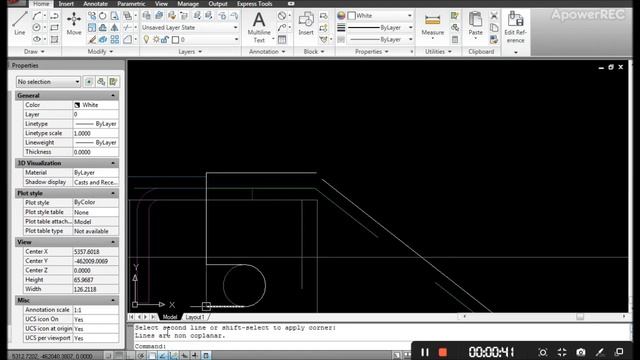Click the Cut icon in Clipboard panel
Viewport: 640px width, 360px height.
(494, 16)
